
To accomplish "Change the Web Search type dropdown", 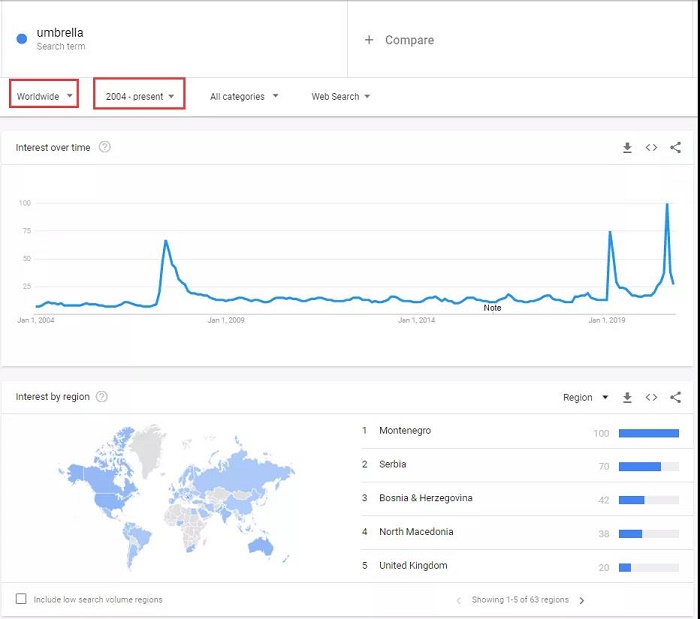I will tap(340, 97).
